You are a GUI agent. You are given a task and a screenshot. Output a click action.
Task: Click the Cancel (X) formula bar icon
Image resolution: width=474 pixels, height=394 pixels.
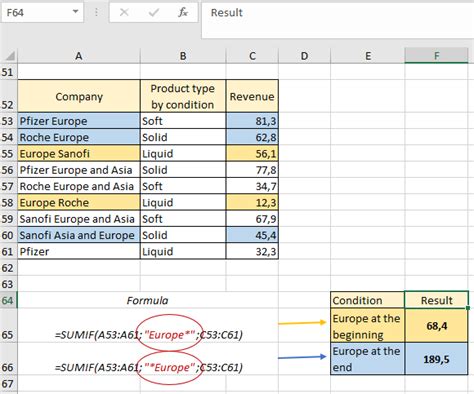click(x=124, y=12)
